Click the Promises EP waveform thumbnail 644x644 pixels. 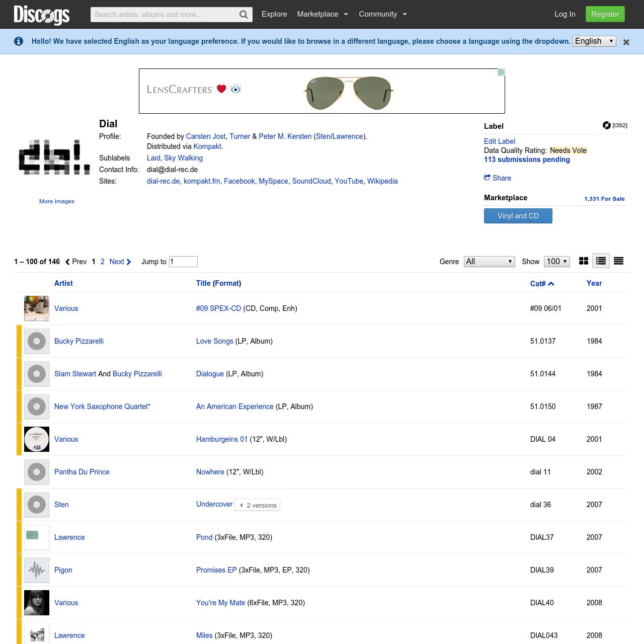click(37, 570)
